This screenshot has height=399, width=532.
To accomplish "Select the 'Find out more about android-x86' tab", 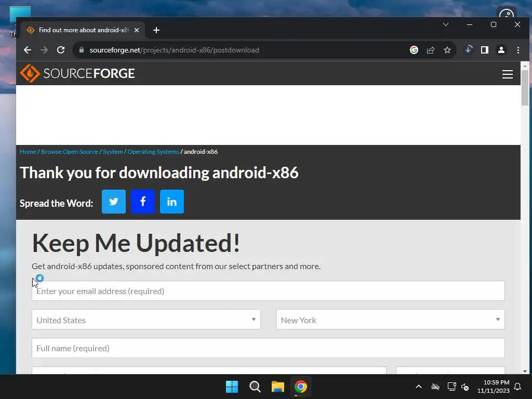I will click(83, 30).
